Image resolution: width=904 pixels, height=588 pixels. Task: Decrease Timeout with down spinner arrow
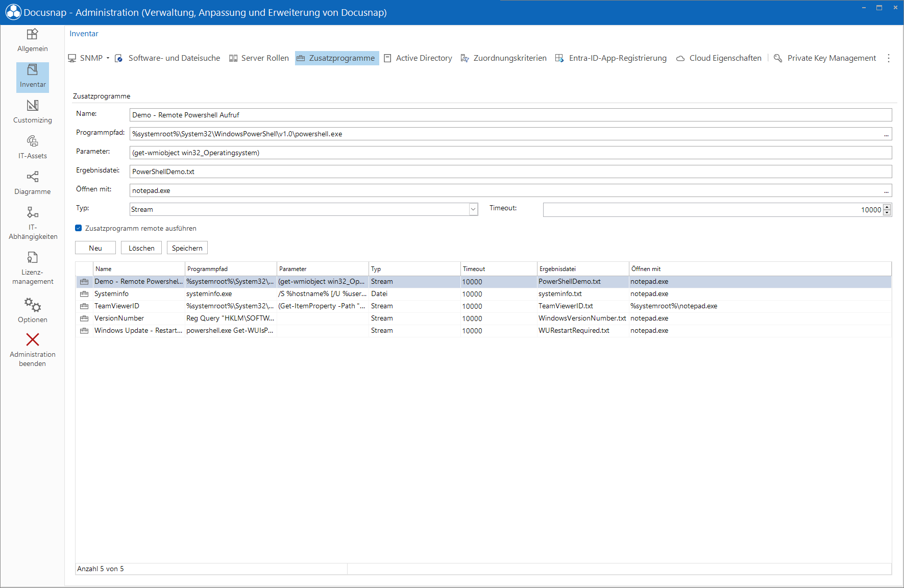pyautogui.click(x=887, y=212)
